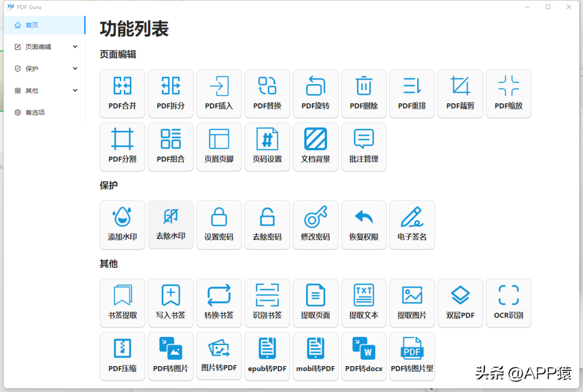The height and width of the screenshot is (392, 583).
Task: Open the PDF拆分 split tool
Action: tap(171, 93)
